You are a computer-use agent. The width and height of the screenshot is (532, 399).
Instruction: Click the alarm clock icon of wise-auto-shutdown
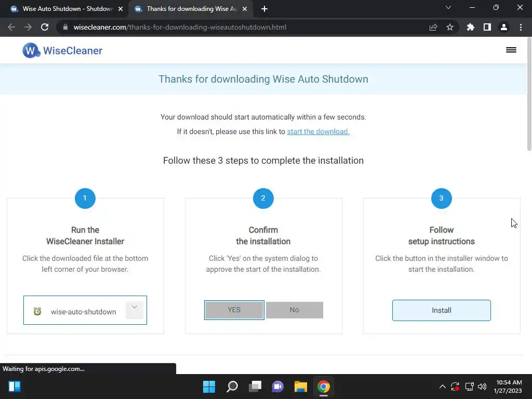(37, 311)
